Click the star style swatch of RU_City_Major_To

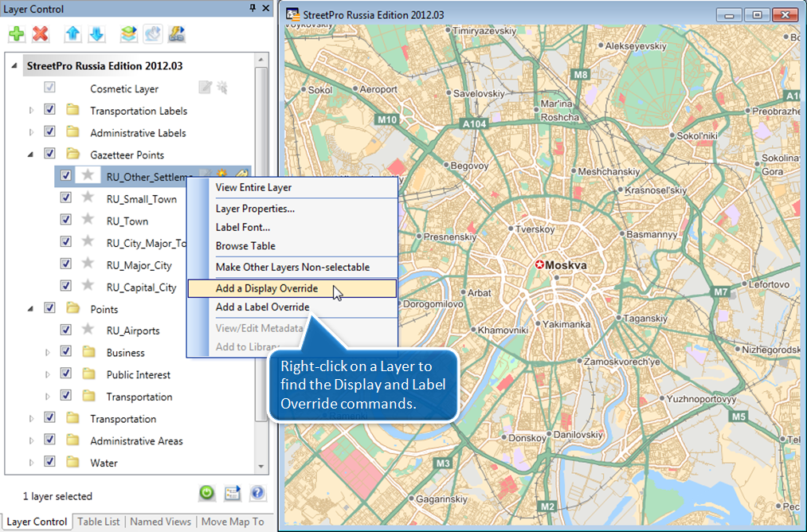tap(88, 241)
